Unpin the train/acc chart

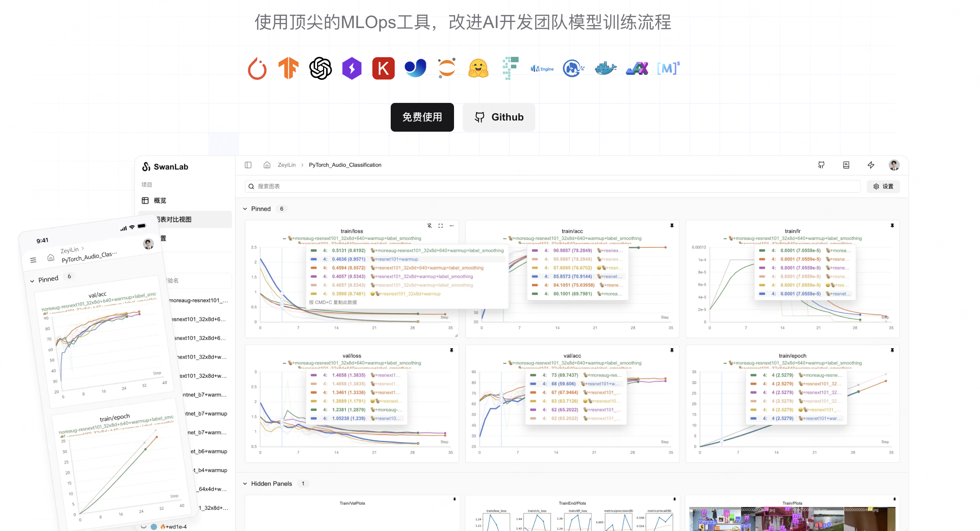672,225
